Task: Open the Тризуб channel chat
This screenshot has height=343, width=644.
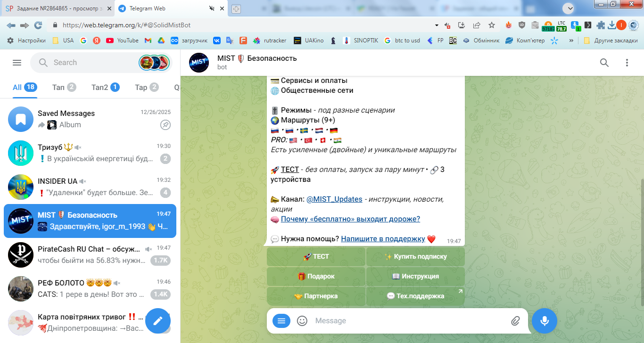Action: tap(90, 153)
